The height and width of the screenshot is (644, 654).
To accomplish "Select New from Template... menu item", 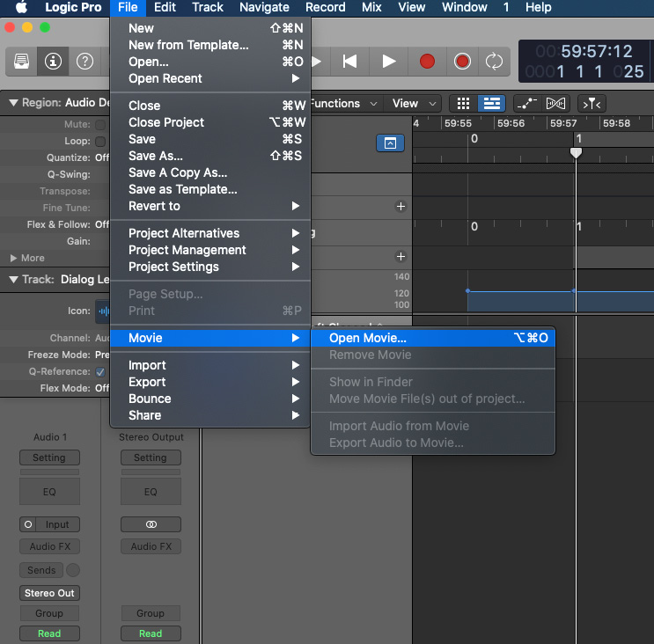I will (210, 45).
